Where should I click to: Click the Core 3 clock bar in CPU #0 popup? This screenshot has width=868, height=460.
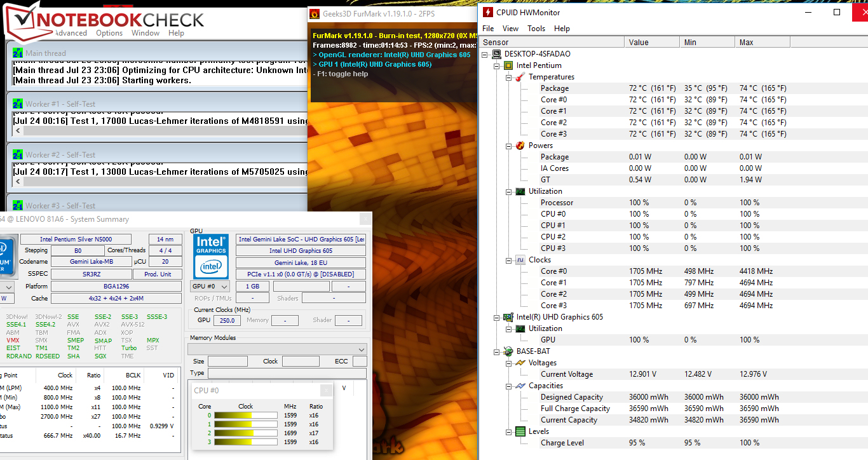pos(246,442)
